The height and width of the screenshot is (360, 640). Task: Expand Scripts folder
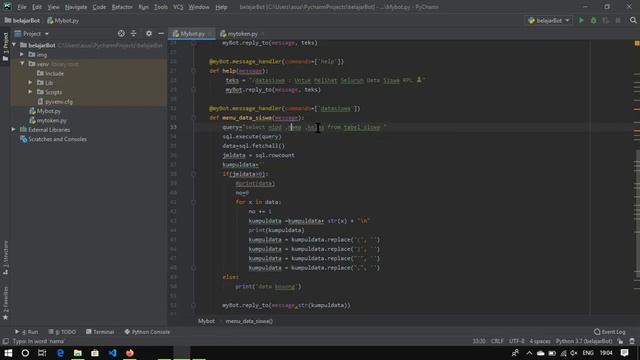point(30,92)
